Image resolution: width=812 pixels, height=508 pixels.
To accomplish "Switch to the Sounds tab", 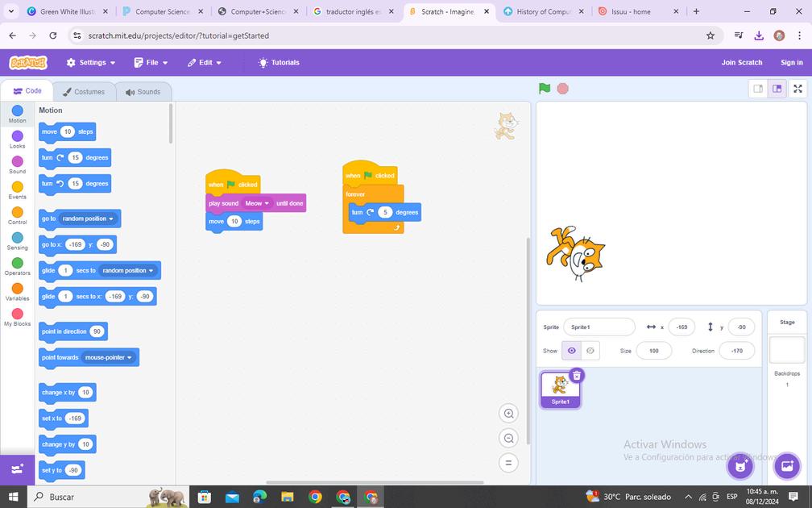I will (x=143, y=92).
